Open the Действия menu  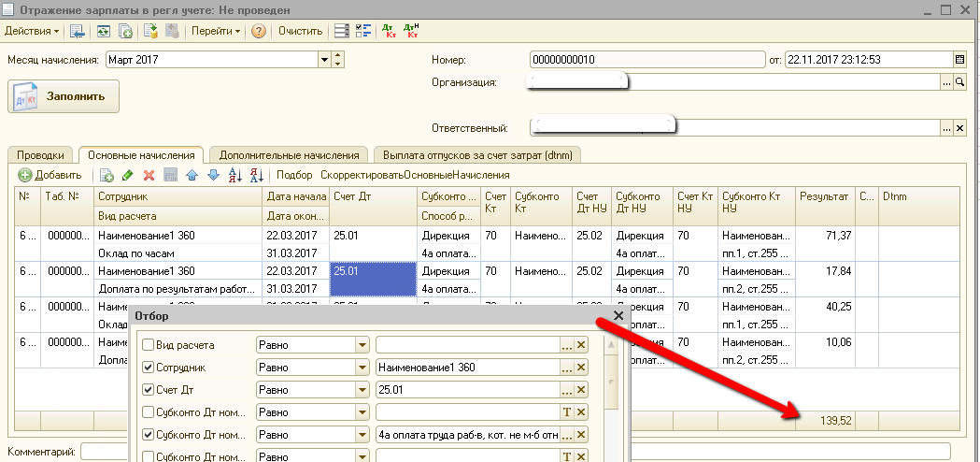click(x=32, y=31)
